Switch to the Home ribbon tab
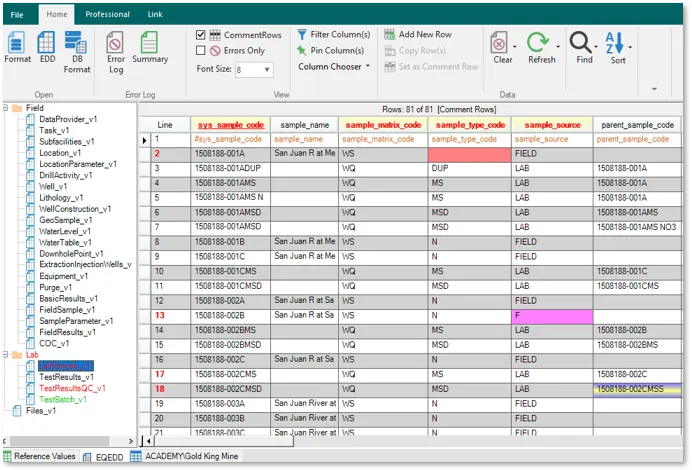The image size is (692, 470). 57,14
